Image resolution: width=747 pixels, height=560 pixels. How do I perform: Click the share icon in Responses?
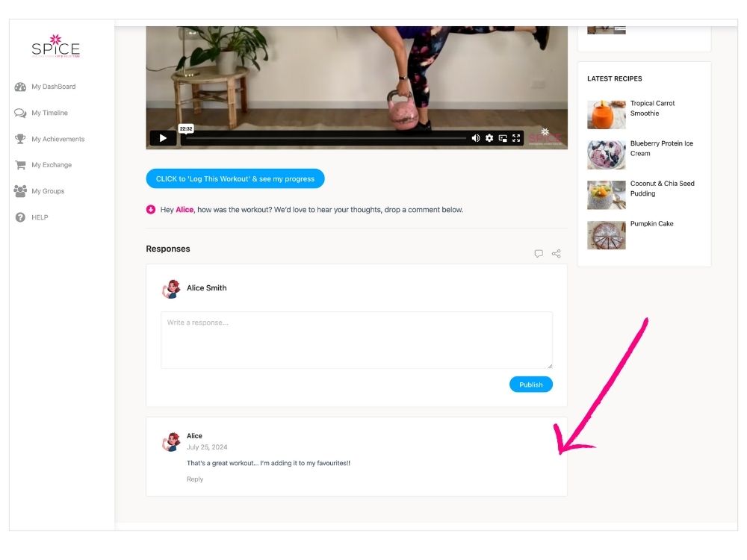pos(557,254)
